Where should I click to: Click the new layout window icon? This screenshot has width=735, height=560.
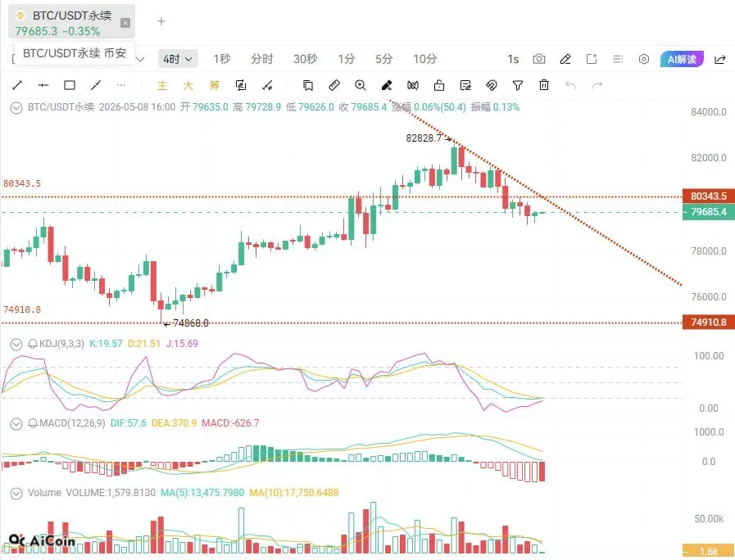point(592,59)
